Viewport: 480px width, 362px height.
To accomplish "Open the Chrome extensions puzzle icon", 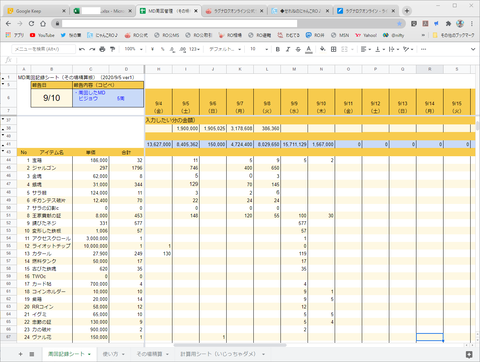I will click(448, 24).
